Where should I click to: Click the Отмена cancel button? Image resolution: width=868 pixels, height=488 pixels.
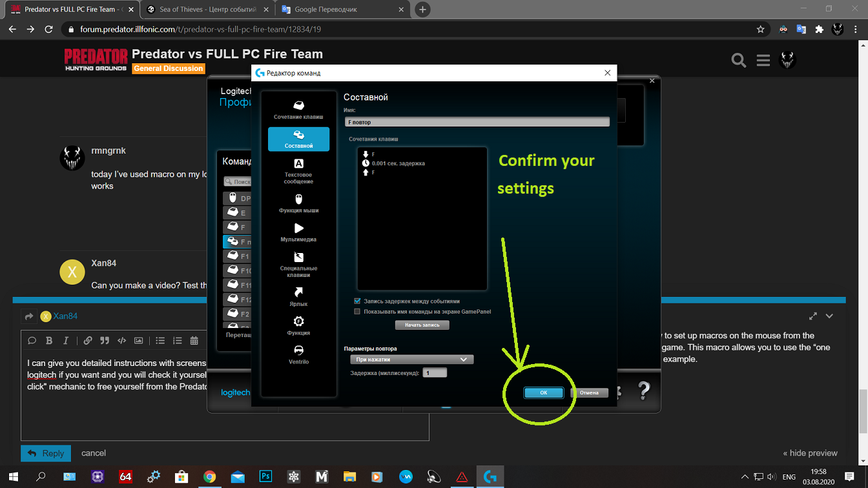[588, 392]
